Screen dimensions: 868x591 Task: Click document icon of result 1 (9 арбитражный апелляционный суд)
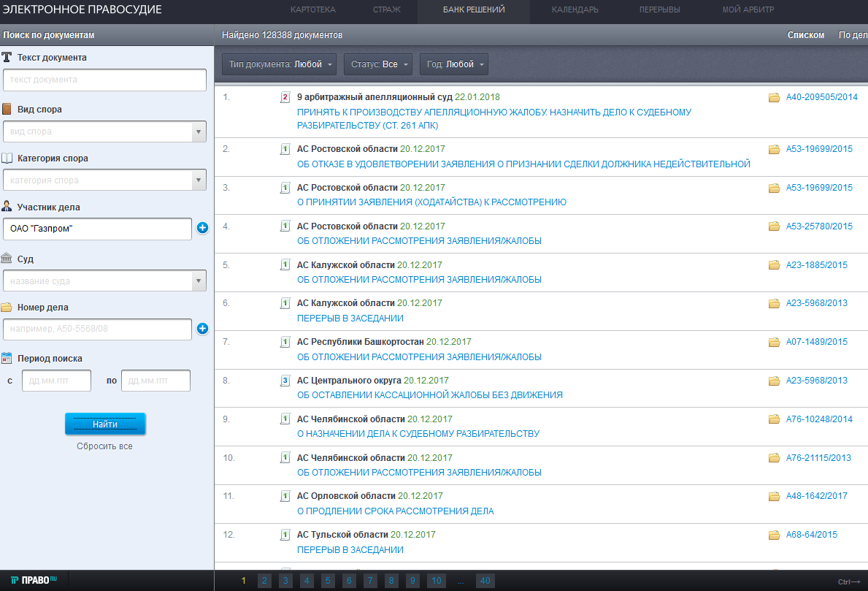pyautogui.click(x=285, y=97)
